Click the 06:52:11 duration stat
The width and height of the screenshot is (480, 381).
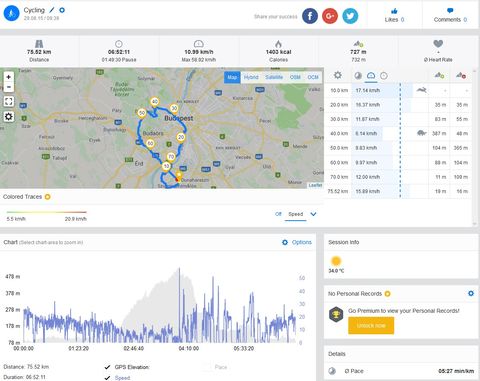(119, 52)
